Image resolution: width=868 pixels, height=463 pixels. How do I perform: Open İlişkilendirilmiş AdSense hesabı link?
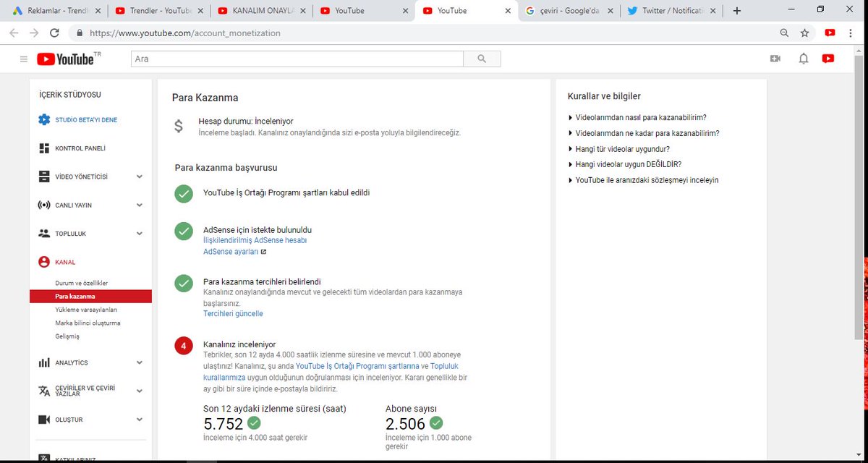click(255, 240)
